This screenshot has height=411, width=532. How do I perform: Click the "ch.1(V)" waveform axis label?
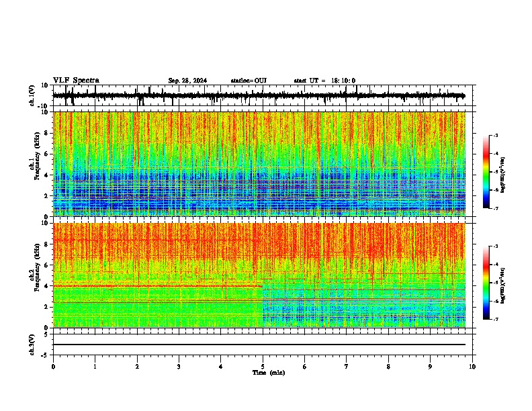(x=32, y=95)
